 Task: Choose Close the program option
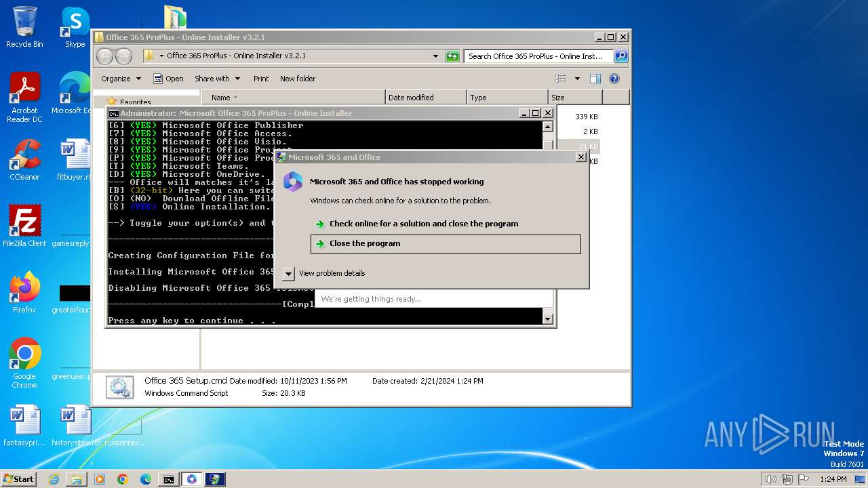pos(446,244)
